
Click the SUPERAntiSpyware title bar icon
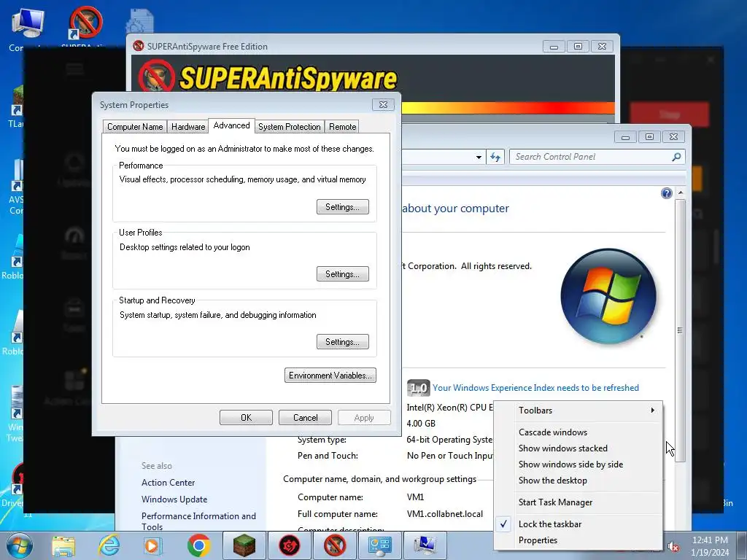coord(139,46)
